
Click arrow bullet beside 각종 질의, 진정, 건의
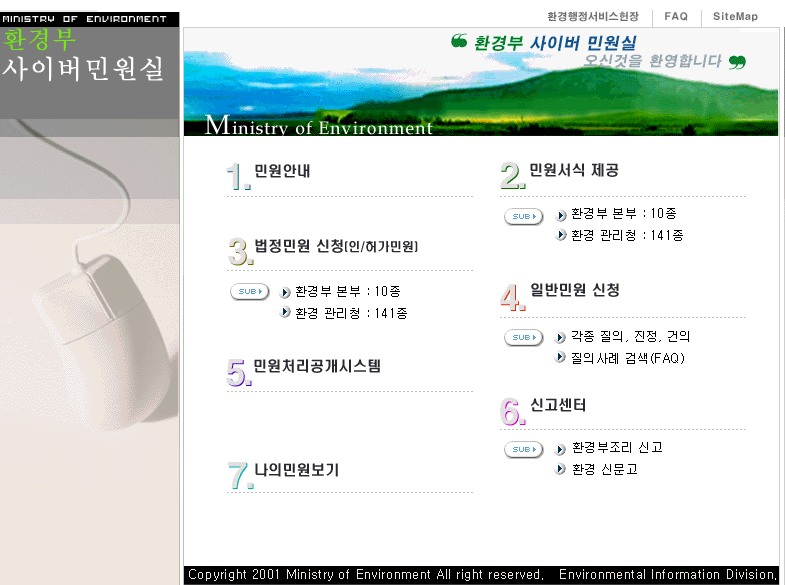(561, 338)
